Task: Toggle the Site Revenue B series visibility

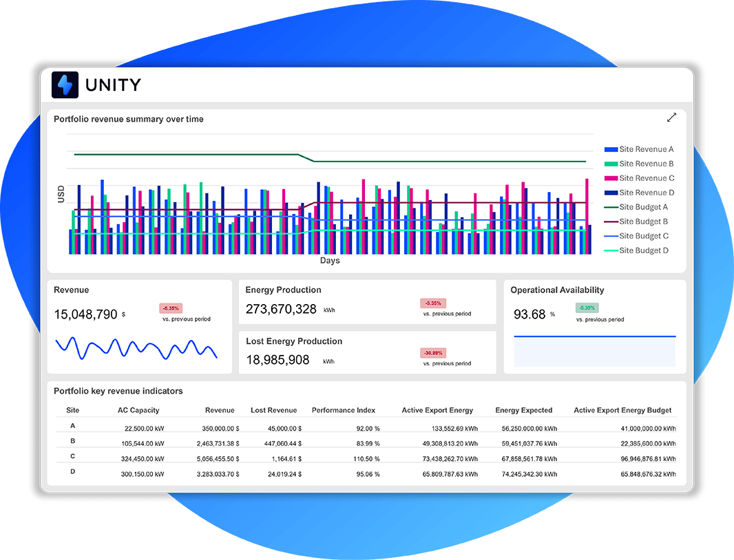Action: [640, 163]
